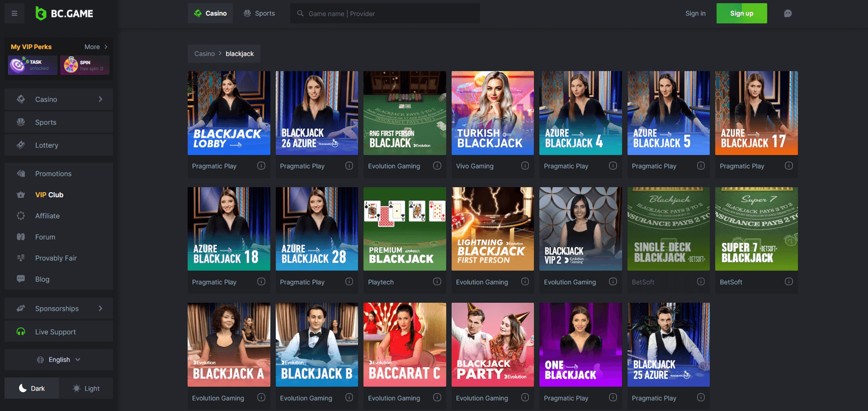
Task: Open Blog link in the sidebar
Action: (x=58, y=279)
